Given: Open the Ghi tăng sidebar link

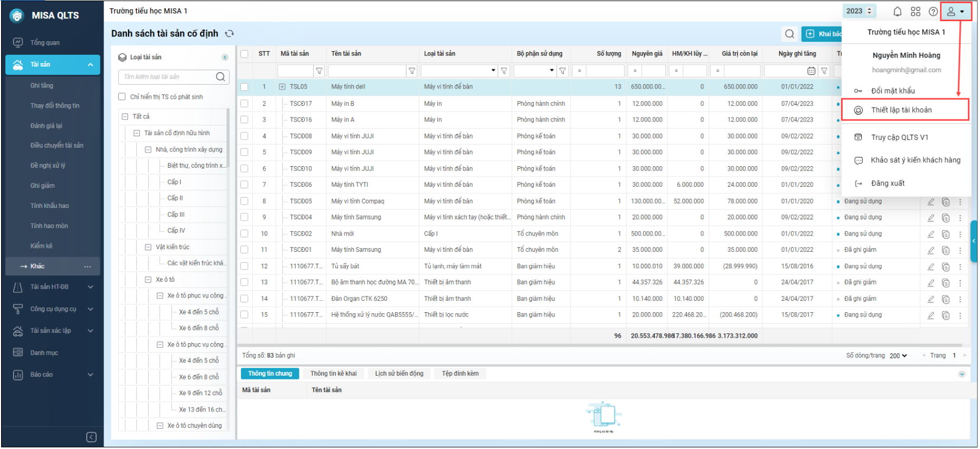Looking at the screenshot, I should (x=42, y=85).
